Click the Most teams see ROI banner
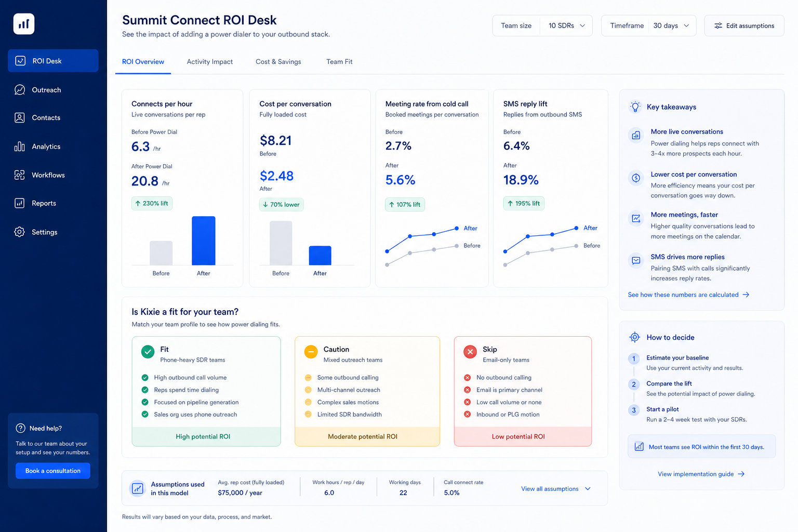Screen dimensions: 798x532 pos(702,447)
